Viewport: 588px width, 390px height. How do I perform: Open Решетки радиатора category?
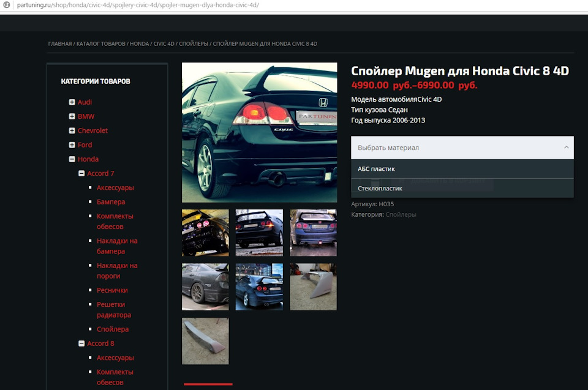coord(114,310)
